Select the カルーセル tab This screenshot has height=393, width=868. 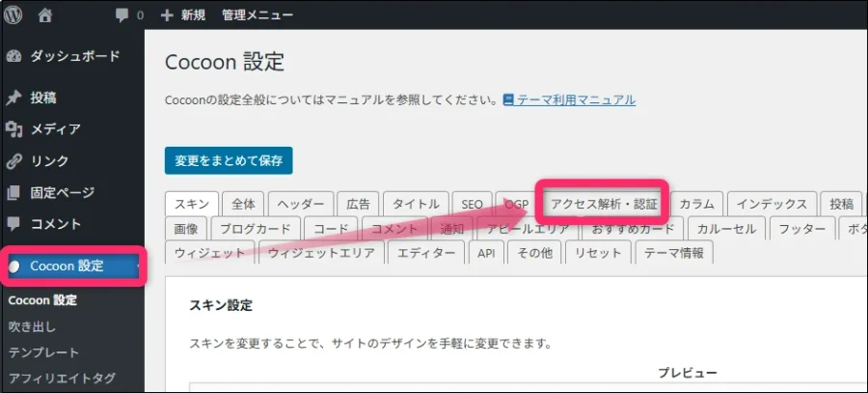(727, 229)
